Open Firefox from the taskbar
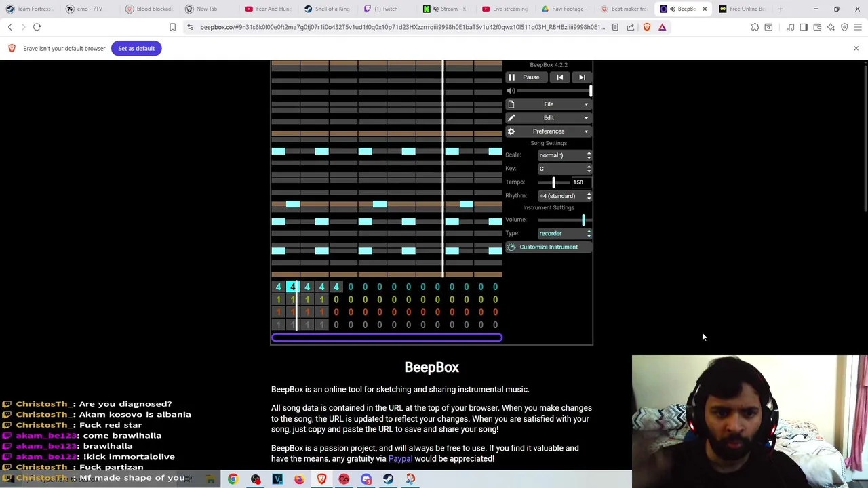 click(299, 479)
